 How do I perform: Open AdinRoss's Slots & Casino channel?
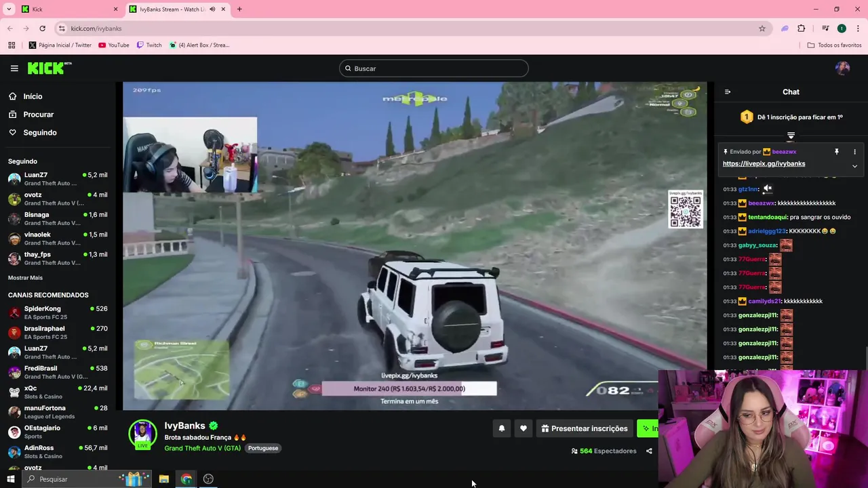tap(58, 451)
